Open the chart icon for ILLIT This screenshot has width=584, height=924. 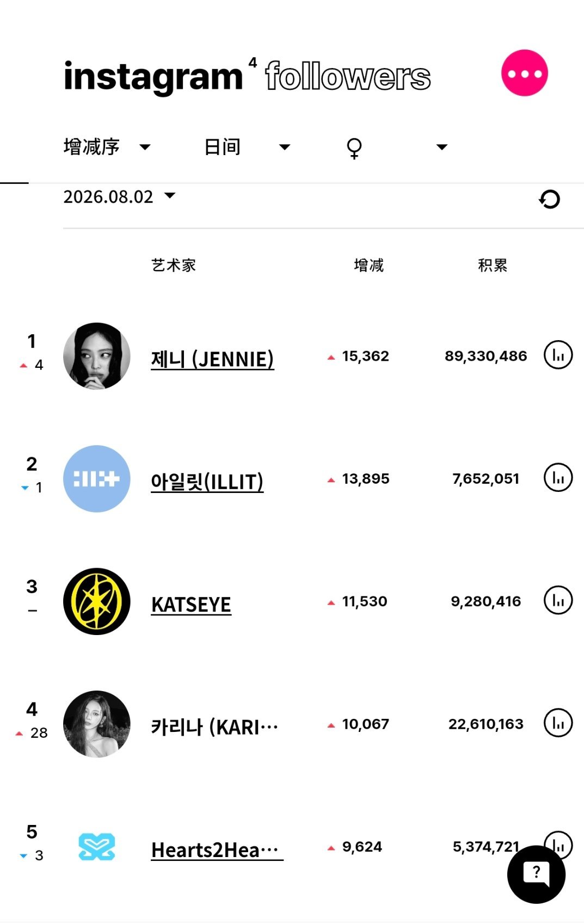click(558, 478)
